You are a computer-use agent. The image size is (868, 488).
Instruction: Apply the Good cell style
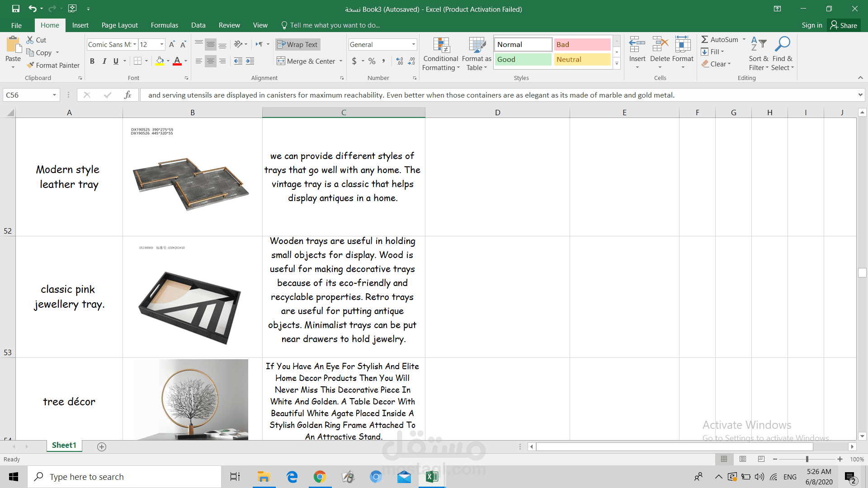pyautogui.click(x=523, y=59)
